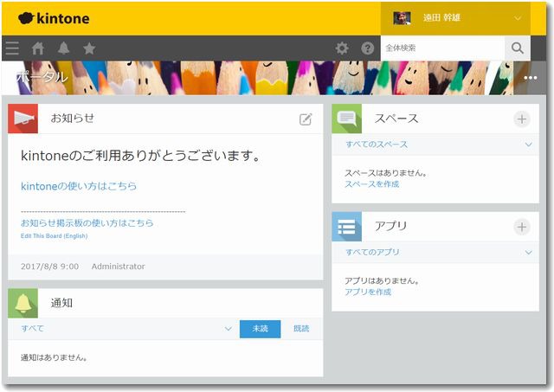
Task: Click the blue アプリ list icon
Action: pos(346,227)
